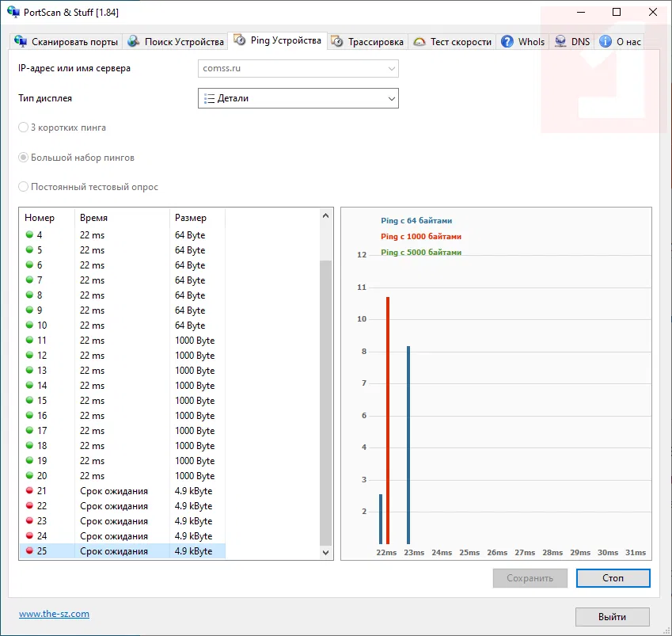Image resolution: width=672 pixels, height=636 pixels.
Task: Select row 24 with 4.9 kByte
Action: point(123,535)
